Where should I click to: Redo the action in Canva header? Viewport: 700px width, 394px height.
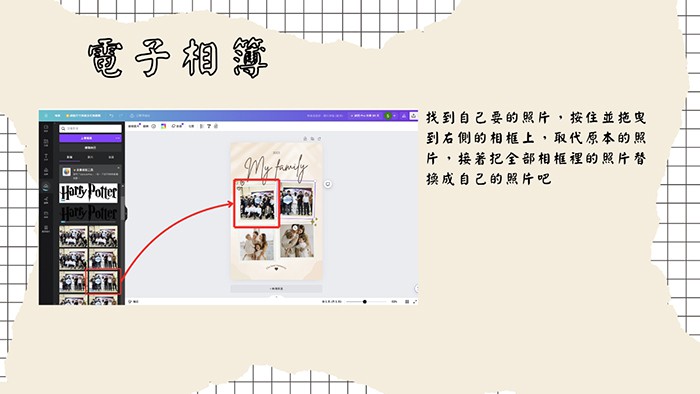(x=121, y=116)
